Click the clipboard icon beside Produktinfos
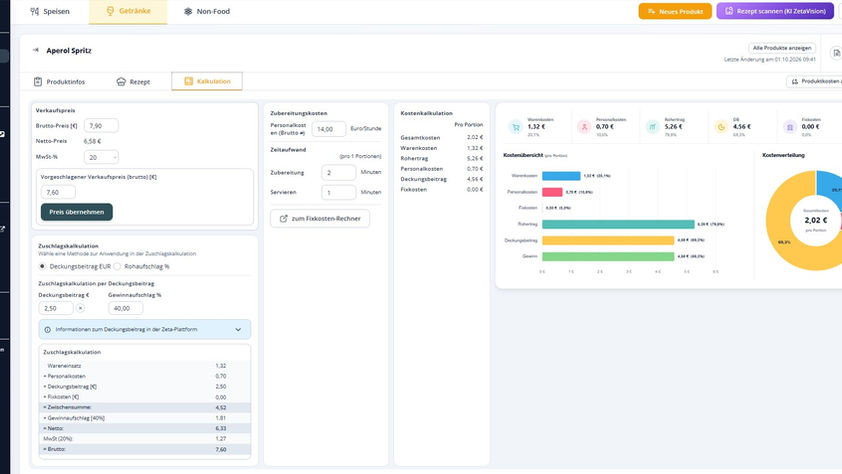Screen dimensions: 842x474 [x=38, y=82]
